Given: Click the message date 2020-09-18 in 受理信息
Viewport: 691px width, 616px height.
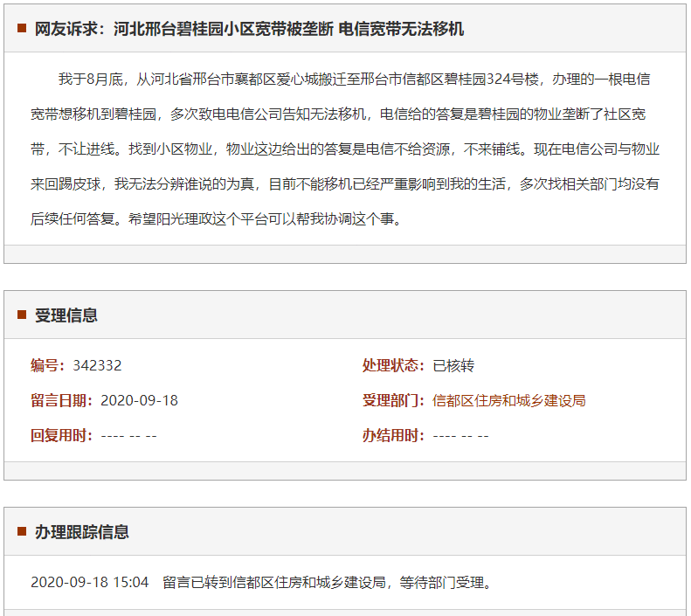Looking at the screenshot, I should click(139, 400).
